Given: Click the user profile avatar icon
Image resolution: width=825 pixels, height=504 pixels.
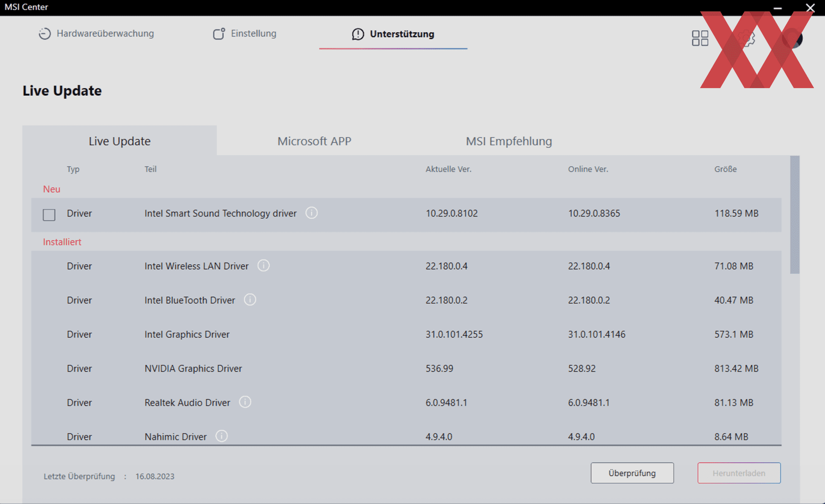Looking at the screenshot, I should pyautogui.click(x=793, y=38).
